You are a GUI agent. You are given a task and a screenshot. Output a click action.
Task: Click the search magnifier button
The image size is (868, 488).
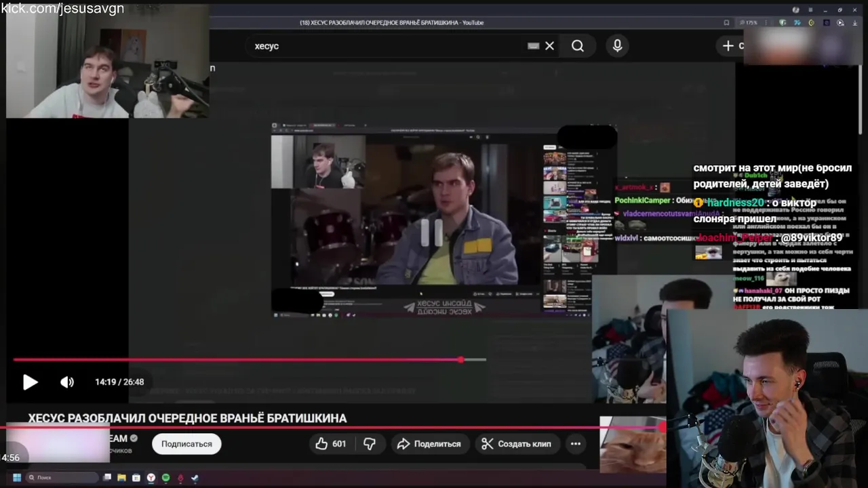[578, 46]
